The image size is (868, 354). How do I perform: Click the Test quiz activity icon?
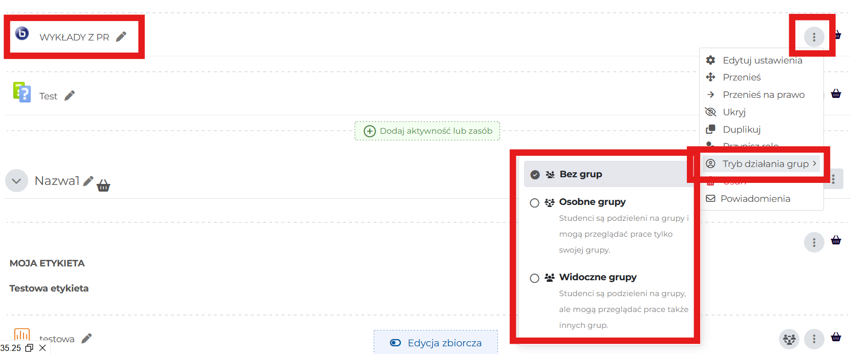point(22,93)
